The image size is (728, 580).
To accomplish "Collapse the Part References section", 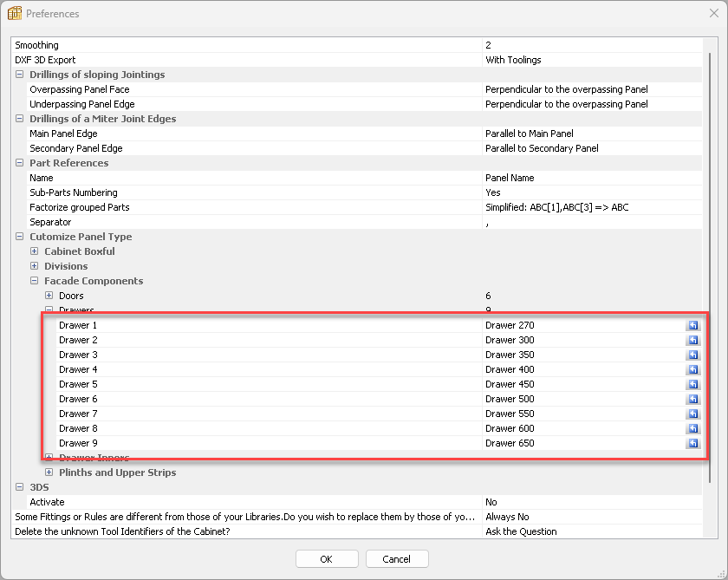I will coord(20,163).
